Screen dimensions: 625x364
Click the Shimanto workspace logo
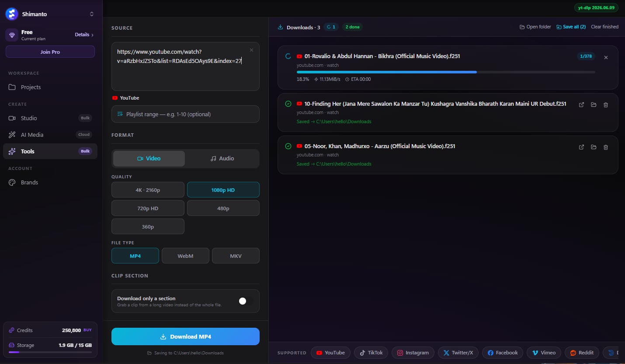(12, 14)
